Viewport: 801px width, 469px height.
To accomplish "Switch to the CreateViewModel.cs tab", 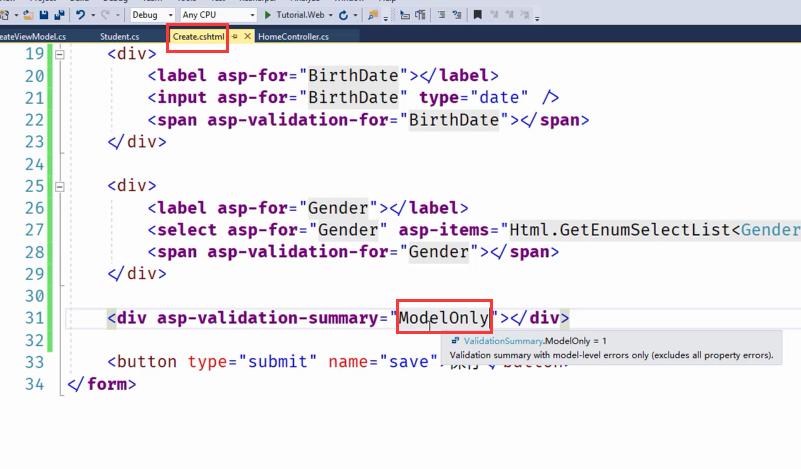I will point(33,36).
